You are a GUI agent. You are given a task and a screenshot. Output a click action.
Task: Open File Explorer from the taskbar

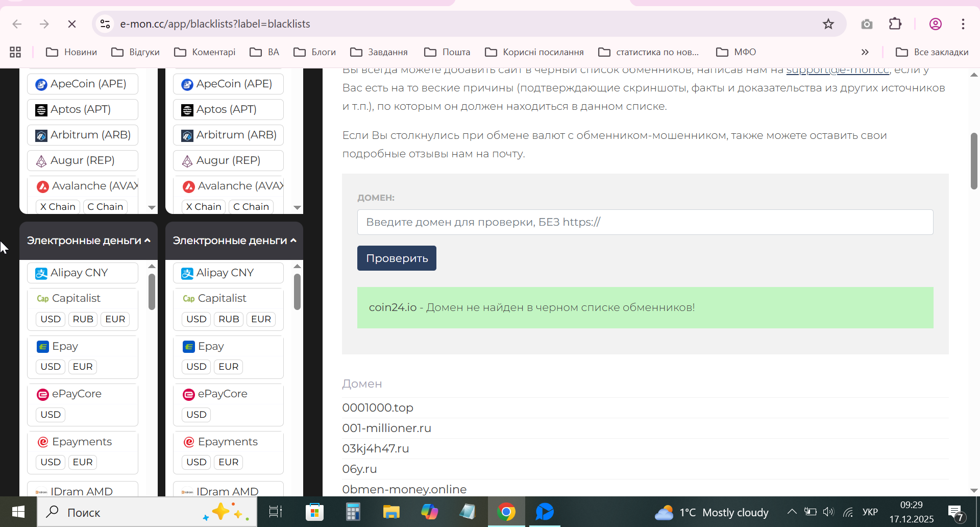tap(391, 512)
